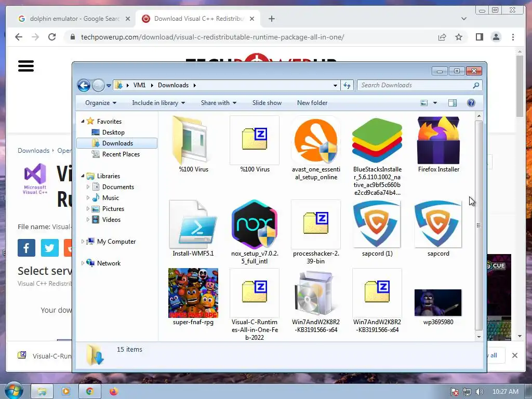Go back using Explorer back arrow
This screenshot has height=399, width=532.
(84, 85)
